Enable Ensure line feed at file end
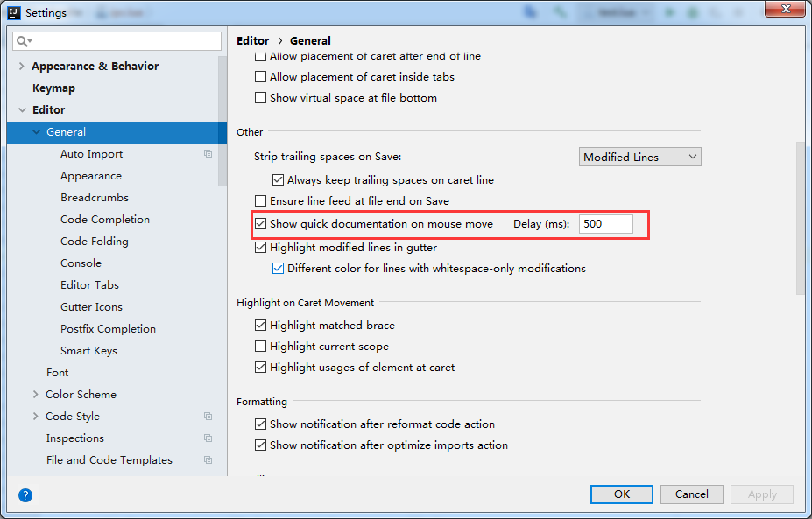The image size is (812, 519). 260,201
